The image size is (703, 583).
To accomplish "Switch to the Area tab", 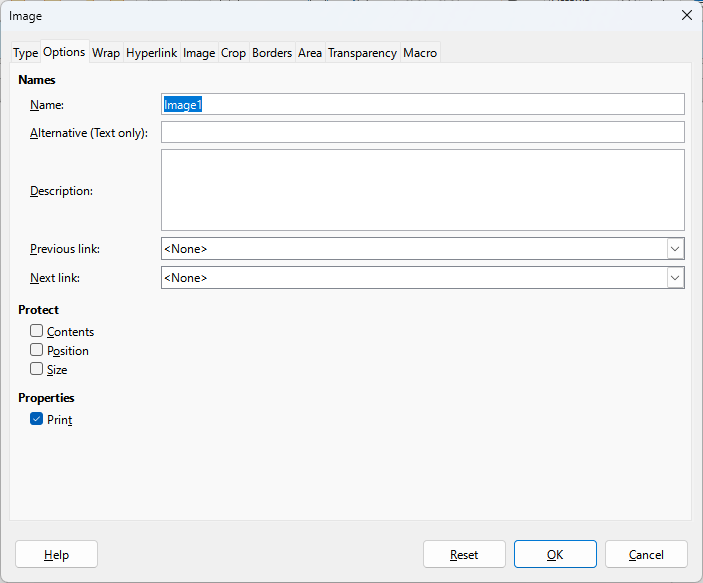I will coord(310,53).
